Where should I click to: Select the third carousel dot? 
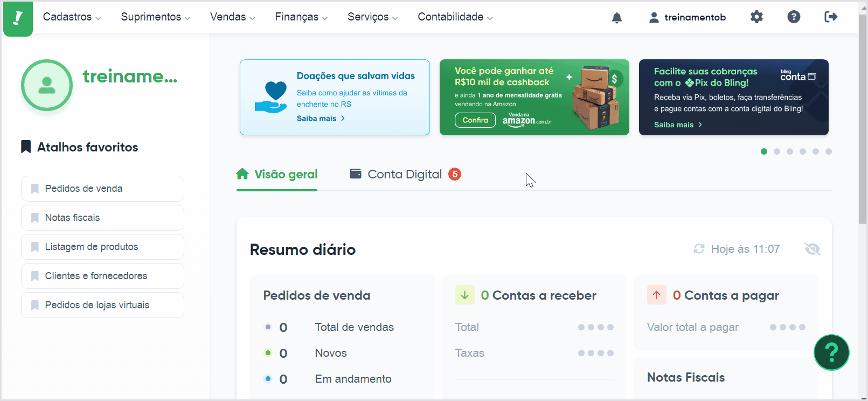tap(790, 151)
